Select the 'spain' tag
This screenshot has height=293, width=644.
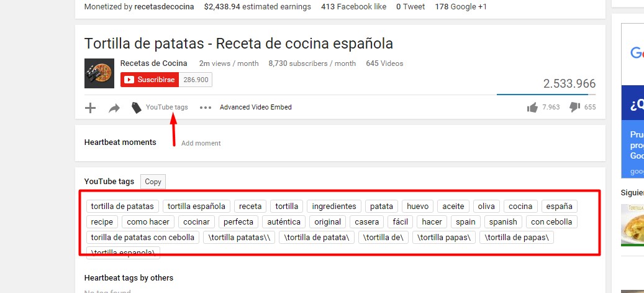[x=466, y=222]
